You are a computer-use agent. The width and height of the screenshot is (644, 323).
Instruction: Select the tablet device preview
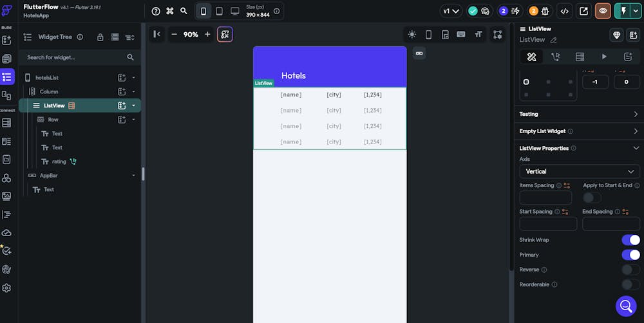click(220, 12)
